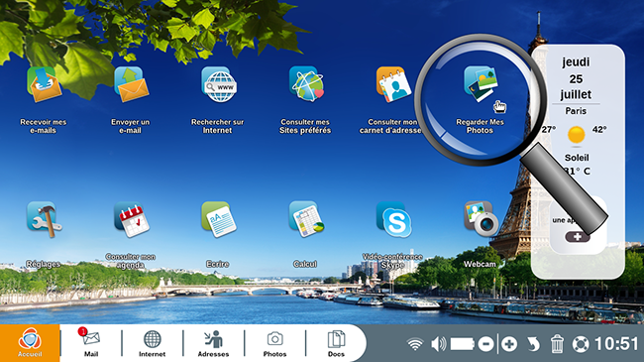Open Mail in bottom bar
Viewport: 644px width, 362px height.
coord(91,343)
